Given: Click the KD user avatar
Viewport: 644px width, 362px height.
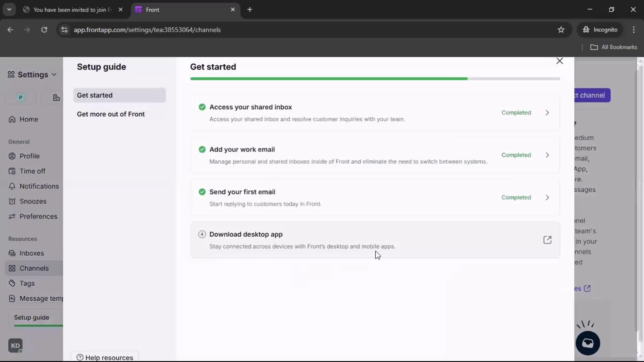Looking at the screenshot, I should pyautogui.click(x=15, y=346).
